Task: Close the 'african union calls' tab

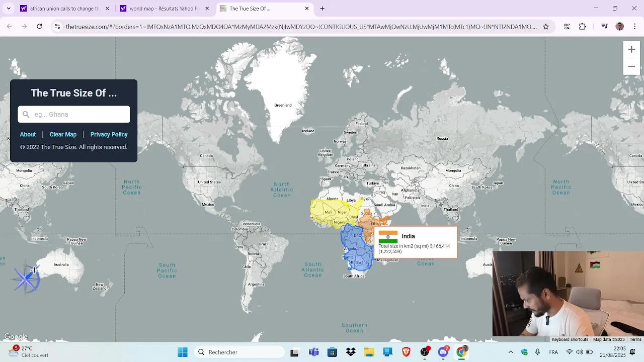Action: 107,9
